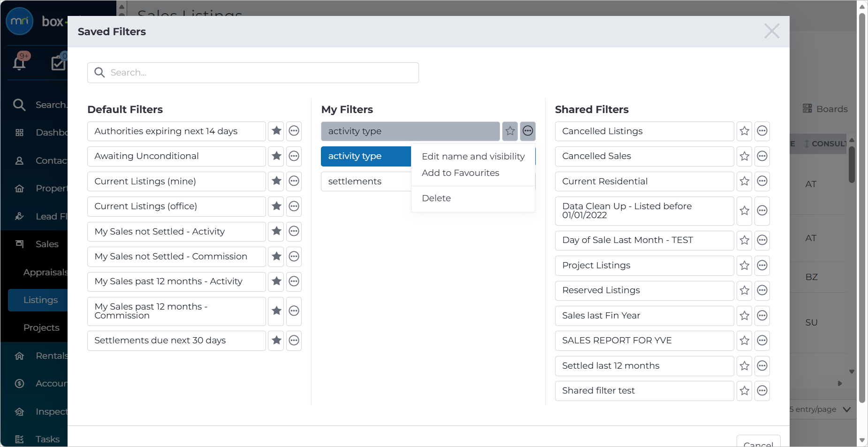Screen dimensions: 868x447
Task: Apply the Sales last Fin Year filter
Action: [x=644, y=316]
